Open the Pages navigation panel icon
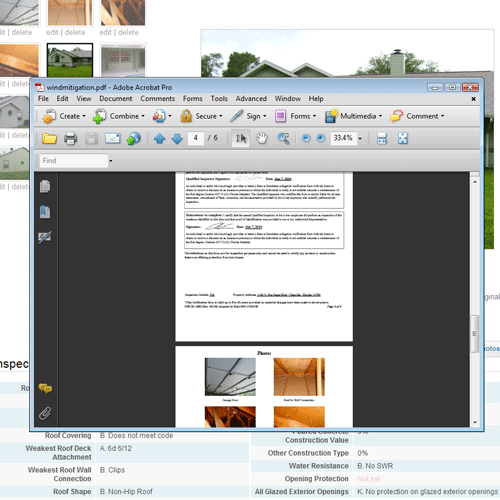 (45, 186)
